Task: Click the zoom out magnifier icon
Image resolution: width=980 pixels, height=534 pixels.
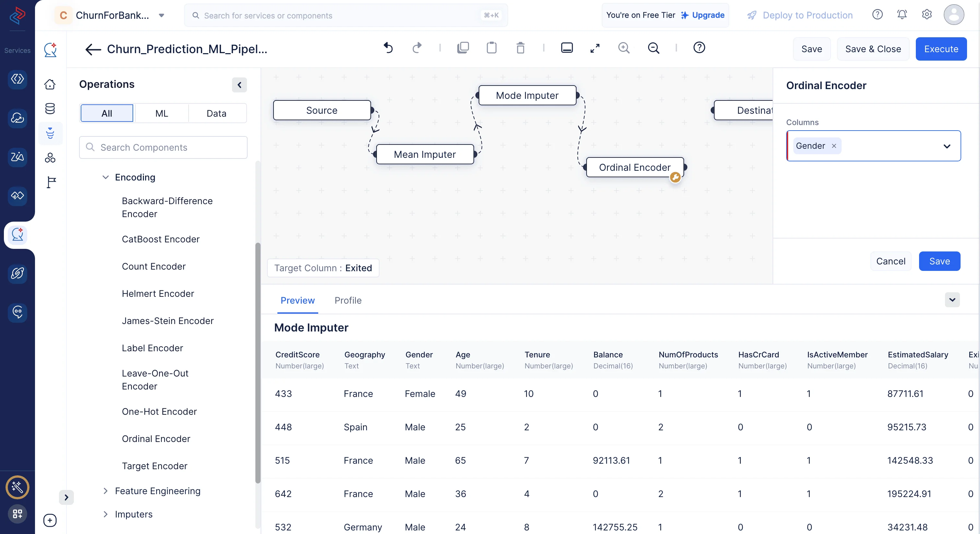Action: [653, 48]
